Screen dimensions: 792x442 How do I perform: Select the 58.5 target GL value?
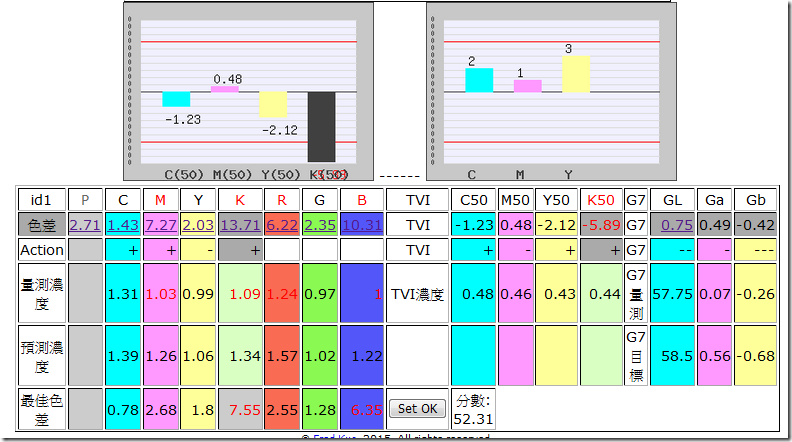(x=672, y=356)
